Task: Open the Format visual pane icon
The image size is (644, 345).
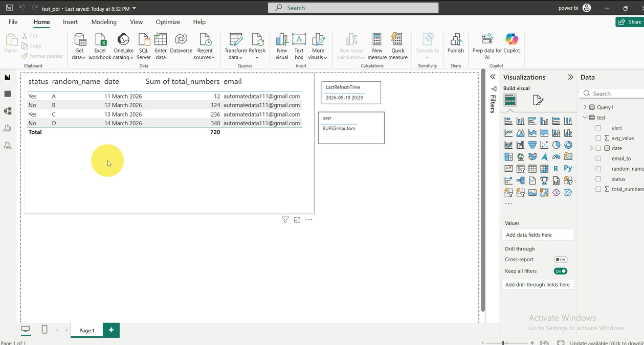Action: 538,100
